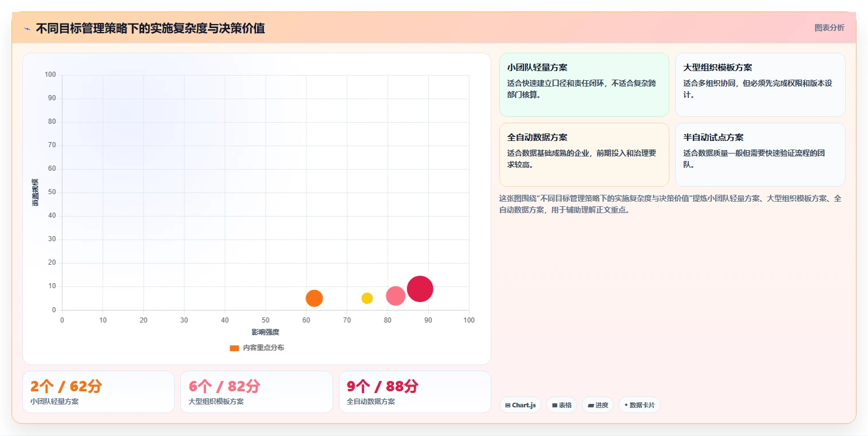Click the 图表分析 label in header
This screenshot has width=868, height=436.
coord(829,28)
